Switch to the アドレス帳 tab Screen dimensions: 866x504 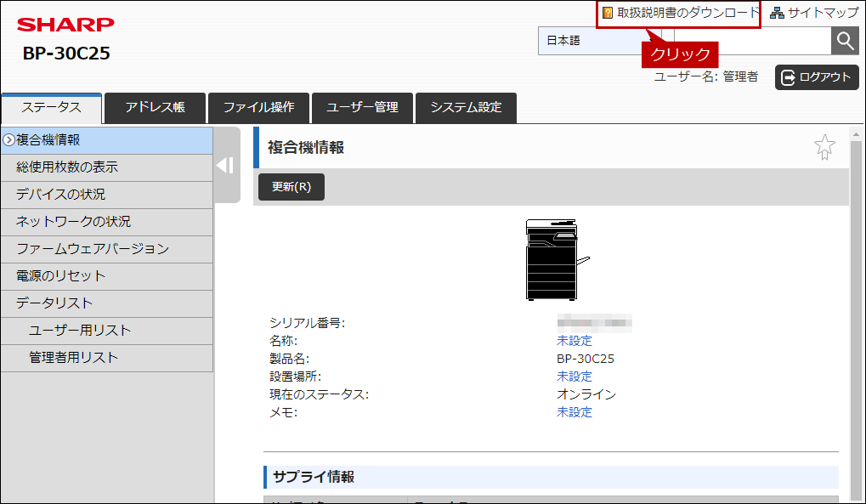tap(155, 108)
